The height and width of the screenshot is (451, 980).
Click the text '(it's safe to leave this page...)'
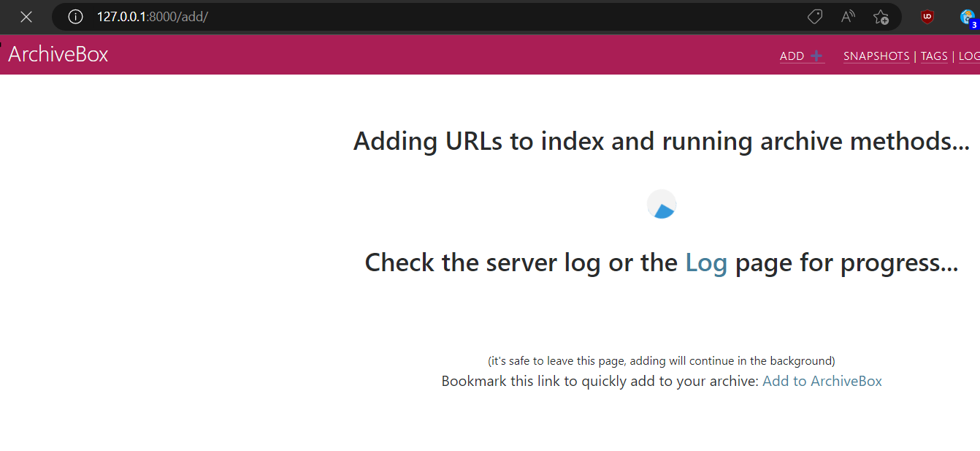pos(662,360)
